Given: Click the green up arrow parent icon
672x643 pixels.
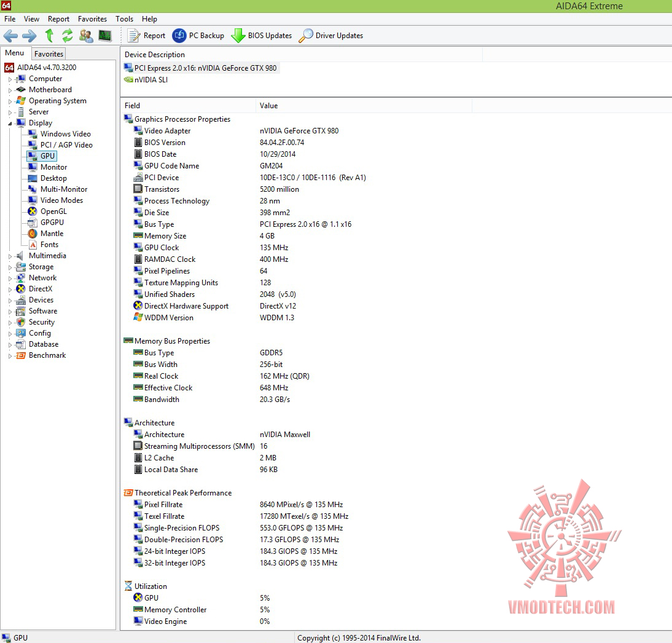Looking at the screenshot, I should tap(49, 36).
